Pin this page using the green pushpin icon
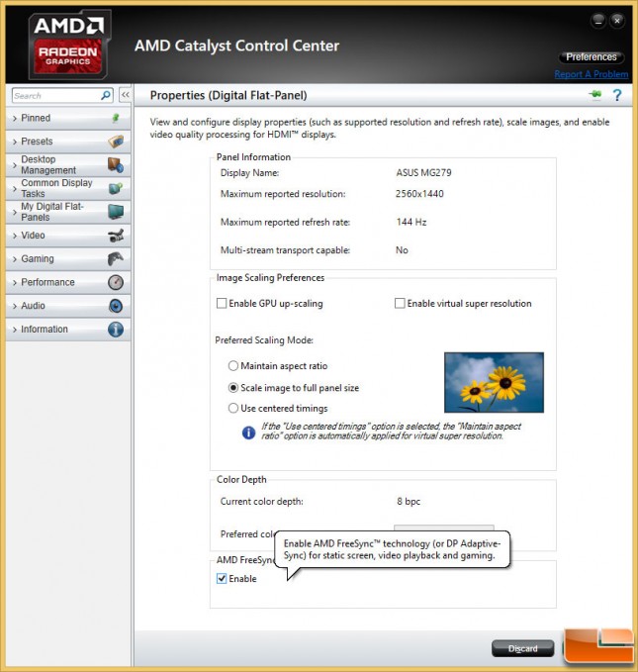Viewport: 638px width, 672px height. 595,95
